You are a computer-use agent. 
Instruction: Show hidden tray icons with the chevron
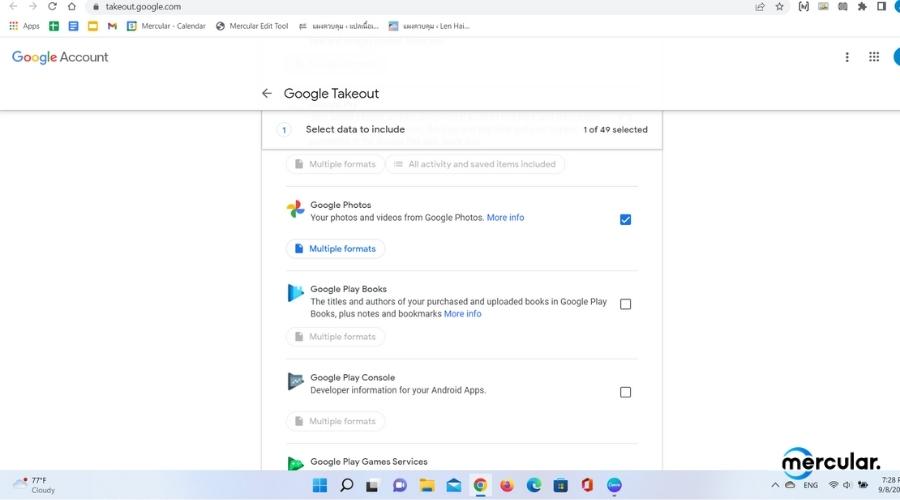tap(775, 485)
